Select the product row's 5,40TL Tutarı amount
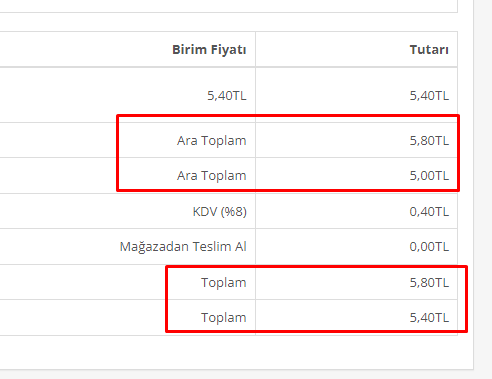The height and width of the screenshot is (379, 492). pos(429,96)
